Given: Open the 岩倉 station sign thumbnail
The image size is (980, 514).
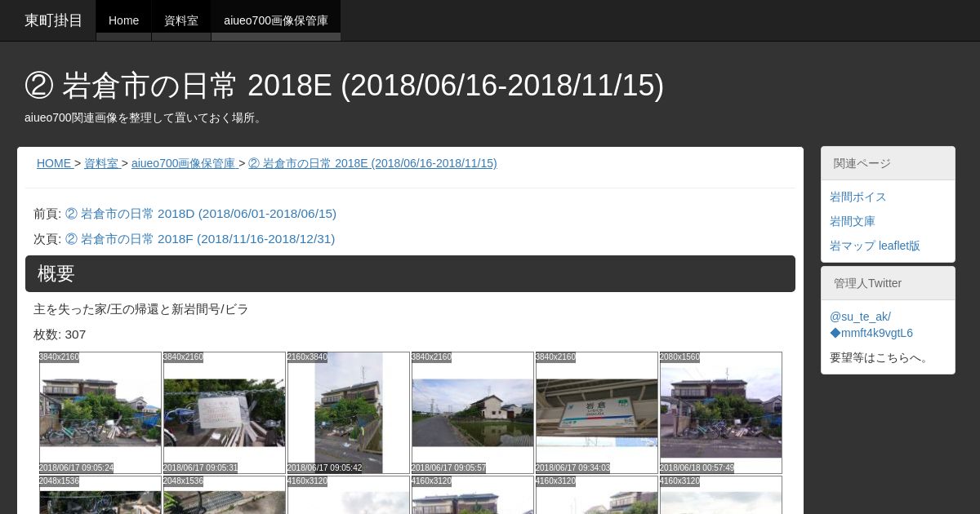Looking at the screenshot, I should 597,413.
